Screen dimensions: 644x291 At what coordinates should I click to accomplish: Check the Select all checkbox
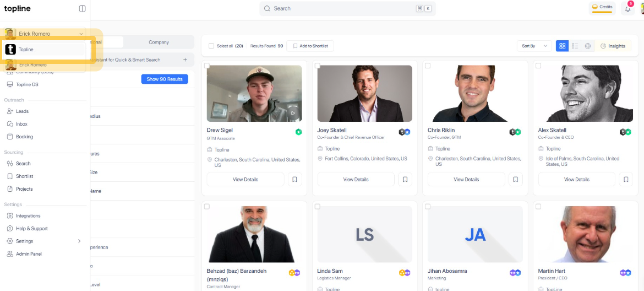(211, 46)
